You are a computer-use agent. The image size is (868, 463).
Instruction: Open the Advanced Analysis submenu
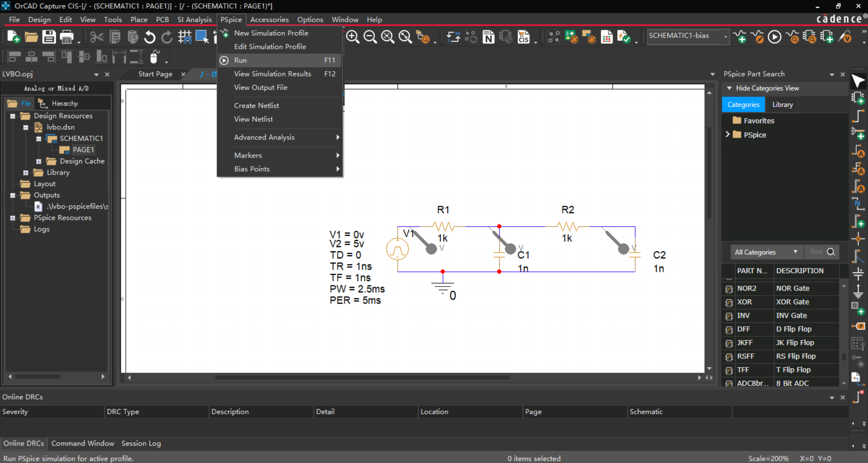point(280,137)
